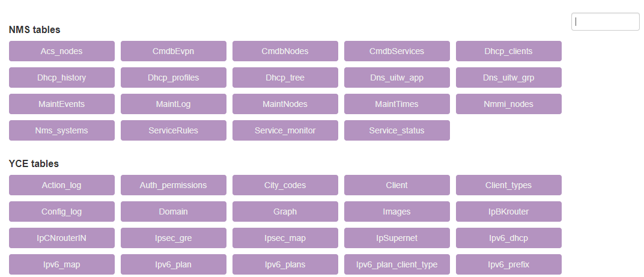Screen dimensions: 644x277
Task: Open the Service_status table
Action: [x=396, y=130]
